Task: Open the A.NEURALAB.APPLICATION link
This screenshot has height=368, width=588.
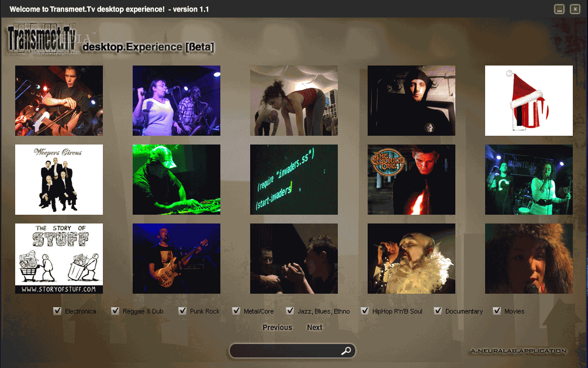Action: 518,351
